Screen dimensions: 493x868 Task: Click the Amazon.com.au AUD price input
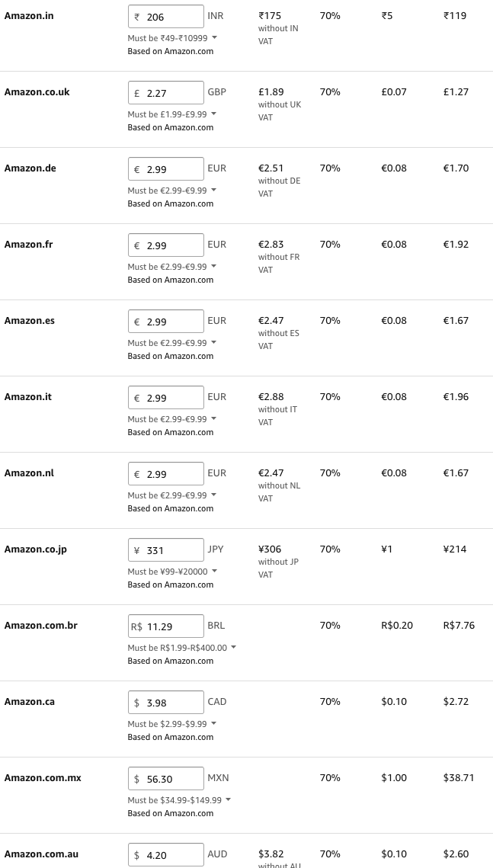(x=166, y=854)
